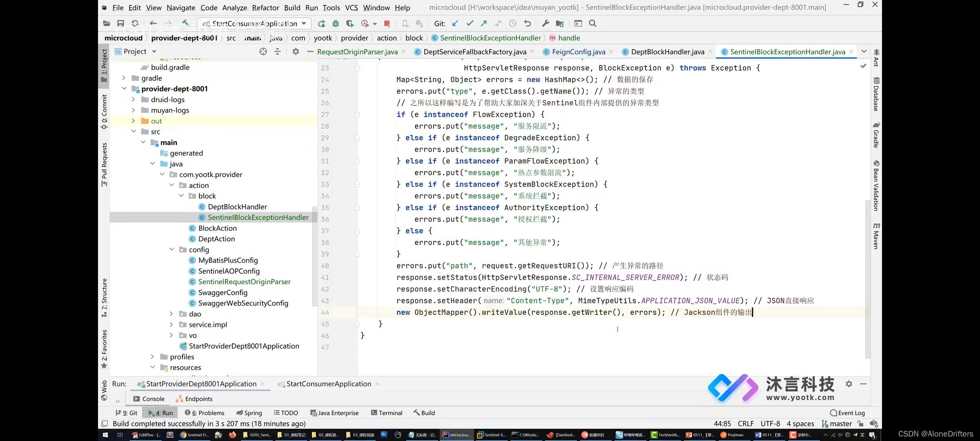Collapse the config package

click(171, 249)
